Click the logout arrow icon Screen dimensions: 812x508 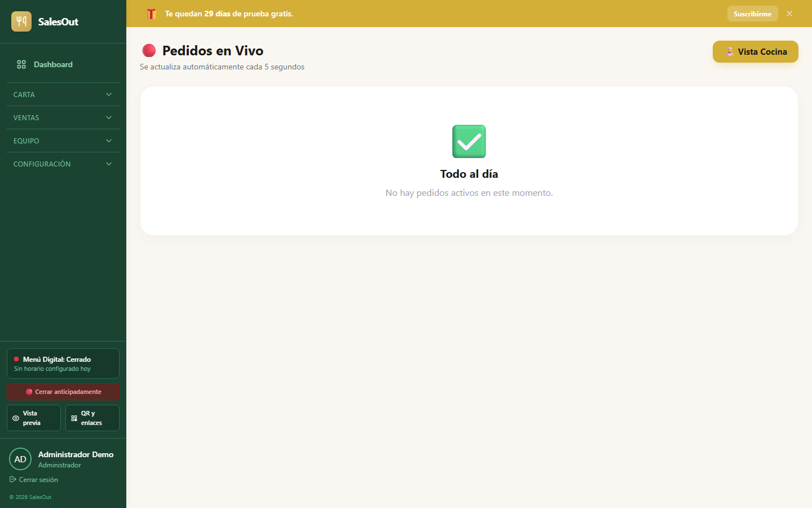click(x=13, y=479)
